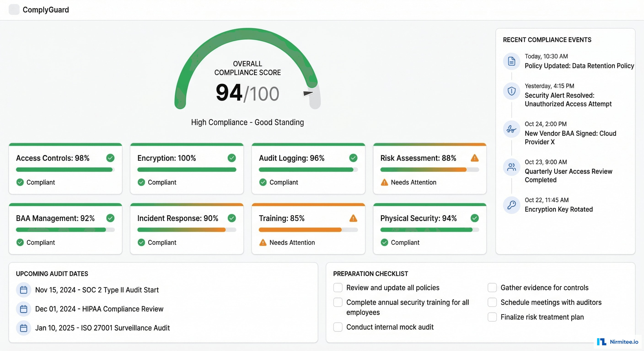Click the calendar icon beside SOC 2 audit
The height and width of the screenshot is (351, 644).
(x=23, y=290)
